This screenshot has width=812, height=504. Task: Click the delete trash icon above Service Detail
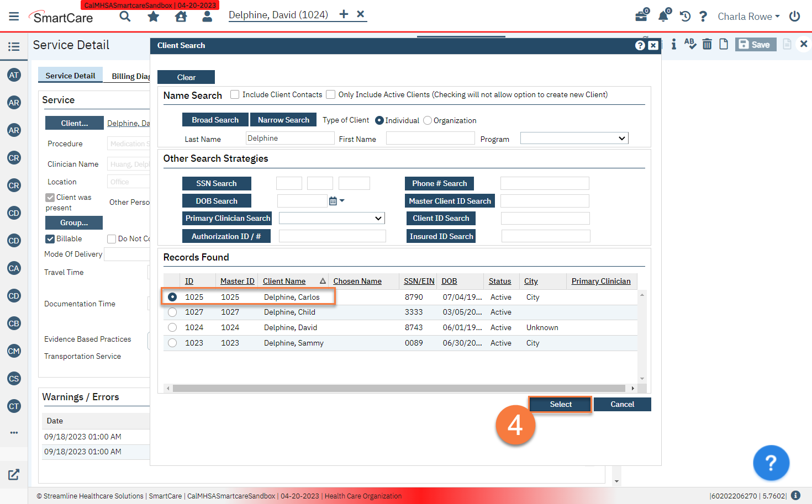tap(707, 44)
